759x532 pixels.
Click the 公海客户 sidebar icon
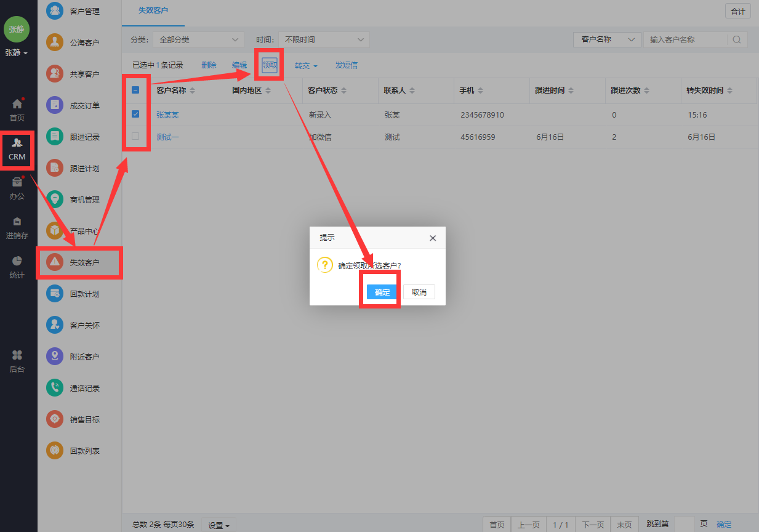pyautogui.click(x=55, y=42)
